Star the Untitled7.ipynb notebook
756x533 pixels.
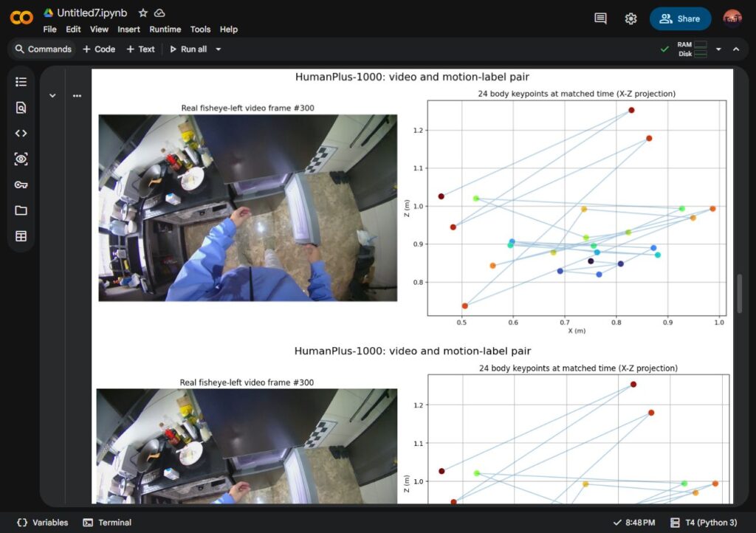coord(142,13)
